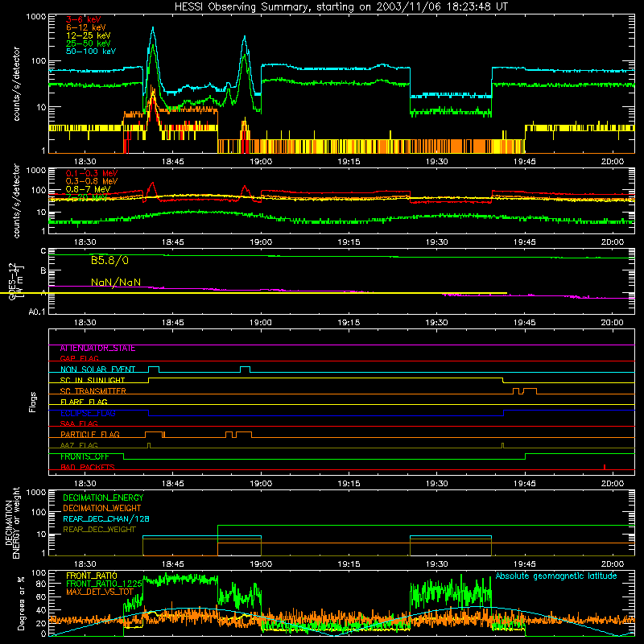Screen dimensions: 644x644
Task: Click the second 50-100 keV peak before 19:00
Action: pyautogui.click(x=245, y=38)
